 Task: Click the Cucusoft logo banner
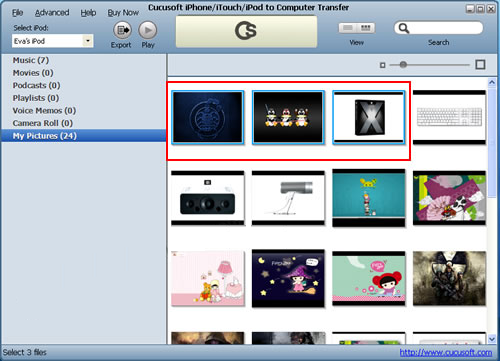pyautogui.click(x=246, y=31)
